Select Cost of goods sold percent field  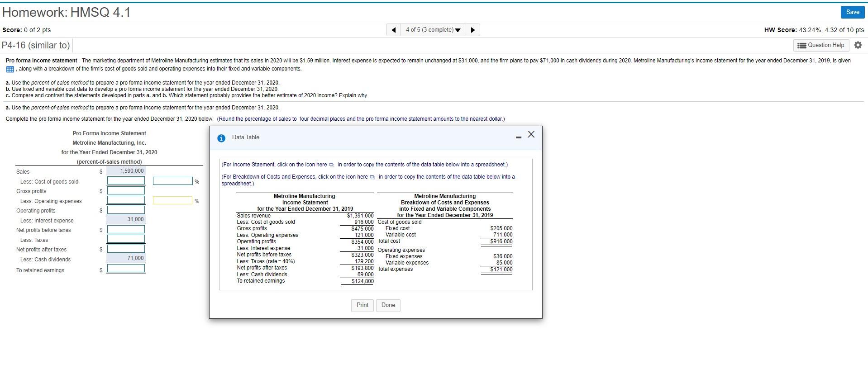click(172, 181)
